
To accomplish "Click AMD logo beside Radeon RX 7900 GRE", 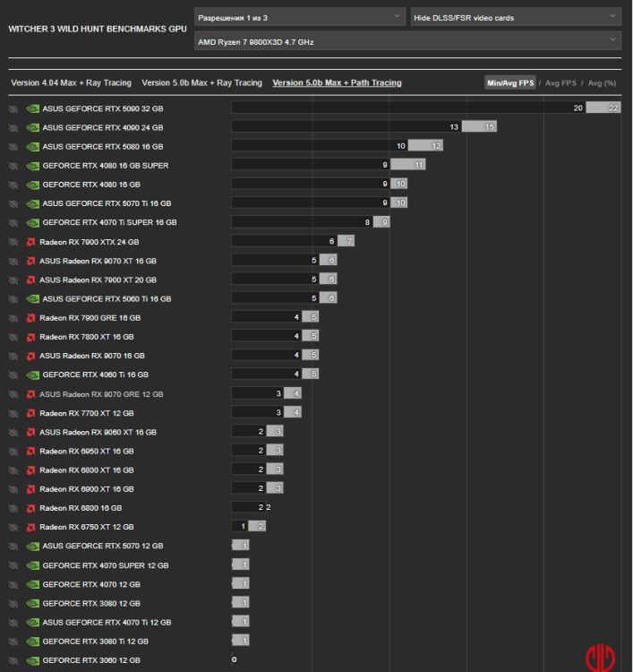I will pyautogui.click(x=30, y=318).
